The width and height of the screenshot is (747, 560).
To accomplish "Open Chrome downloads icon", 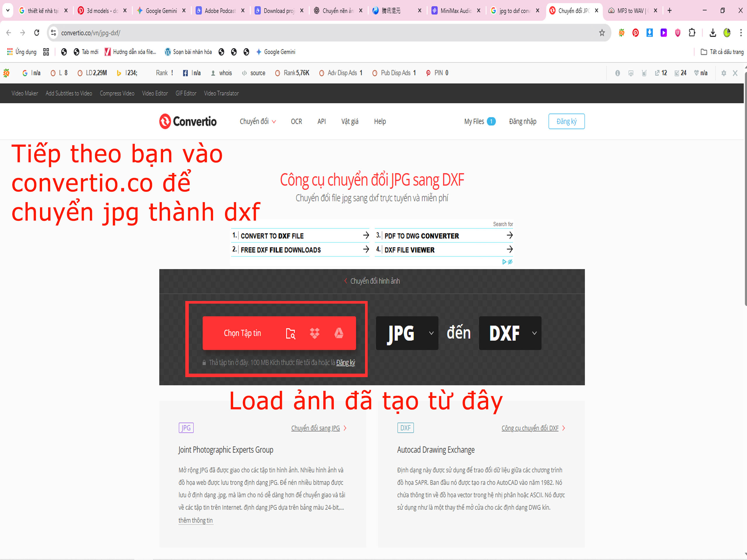I will 713,33.
